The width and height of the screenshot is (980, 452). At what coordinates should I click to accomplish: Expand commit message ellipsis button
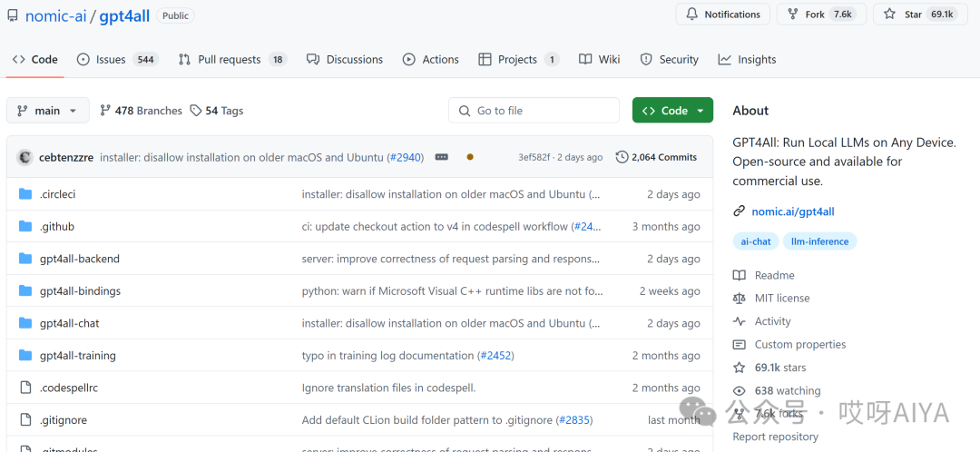point(441,158)
